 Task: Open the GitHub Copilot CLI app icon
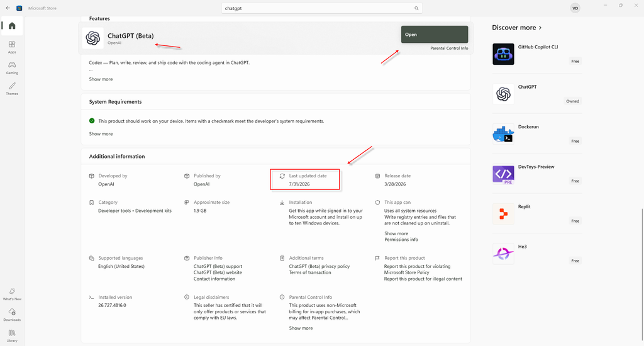point(503,54)
